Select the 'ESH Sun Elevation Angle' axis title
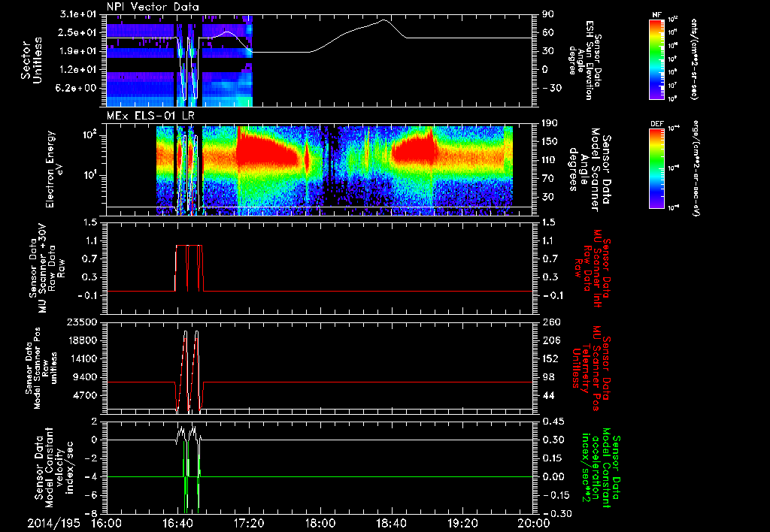Screen dimensions: 770x532 coord(584,60)
